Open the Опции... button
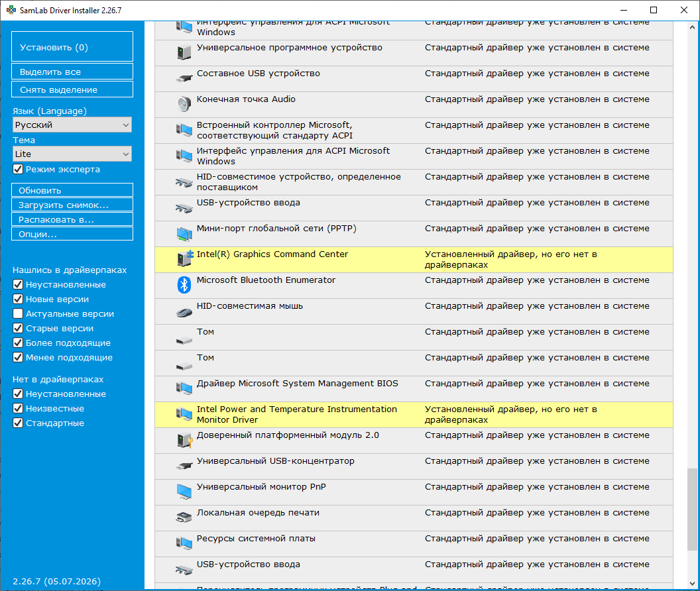Image resolution: width=700 pixels, height=591 pixels. click(x=72, y=234)
